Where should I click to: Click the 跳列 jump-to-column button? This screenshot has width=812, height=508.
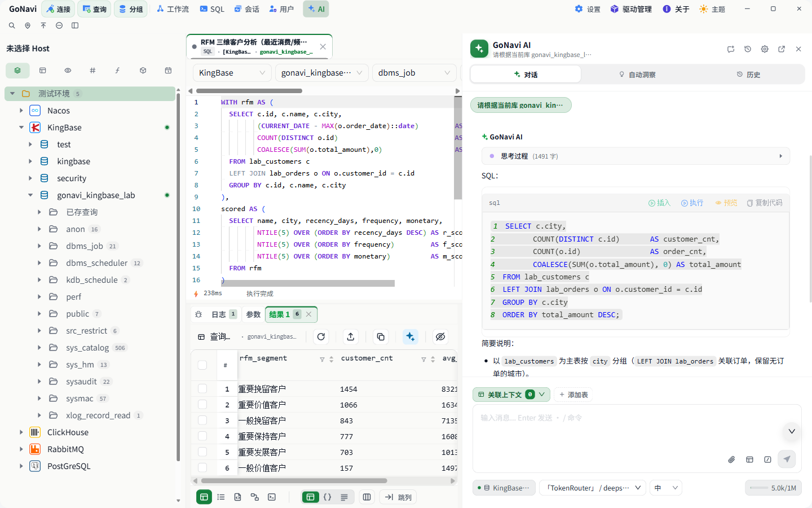click(398, 497)
